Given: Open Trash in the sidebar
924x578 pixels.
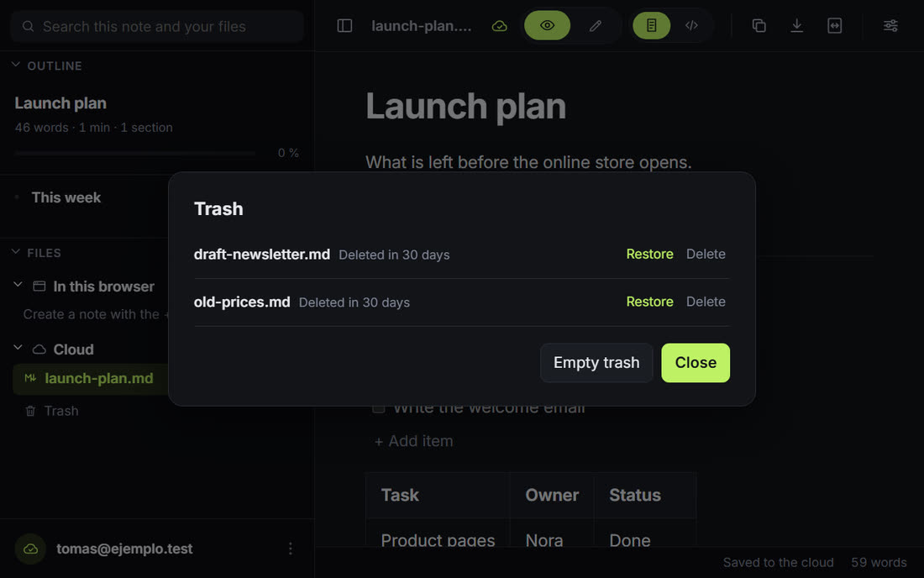Looking at the screenshot, I should click(60, 411).
